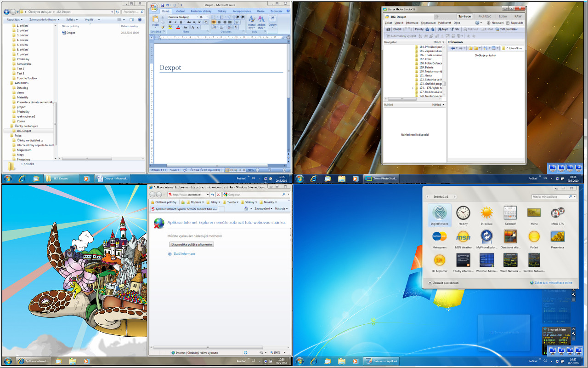The width and height of the screenshot is (588, 368).
Task: Open Rozložení stránky tab in Word
Action: [200, 11]
